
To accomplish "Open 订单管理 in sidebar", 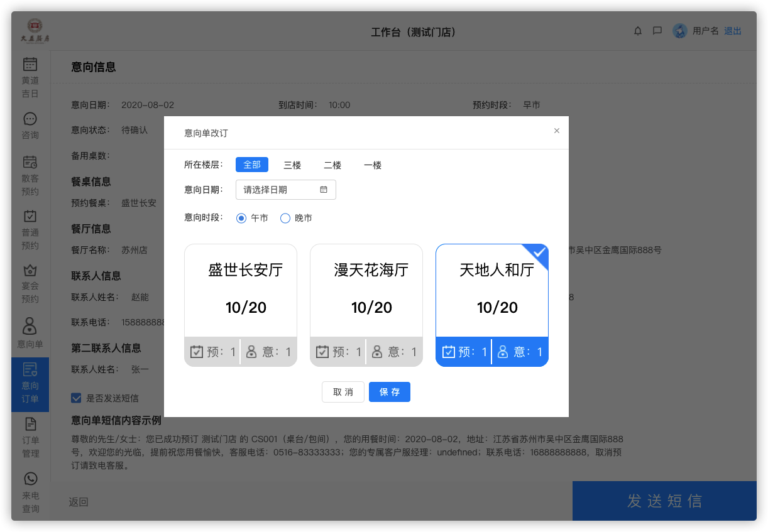I will click(x=30, y=437).
